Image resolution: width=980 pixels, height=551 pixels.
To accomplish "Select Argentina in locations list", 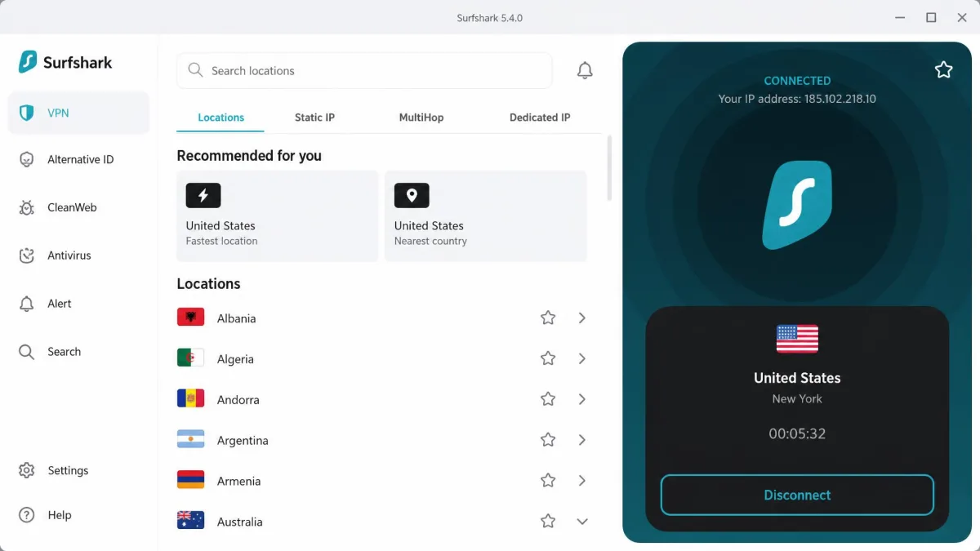I will 382,440.
